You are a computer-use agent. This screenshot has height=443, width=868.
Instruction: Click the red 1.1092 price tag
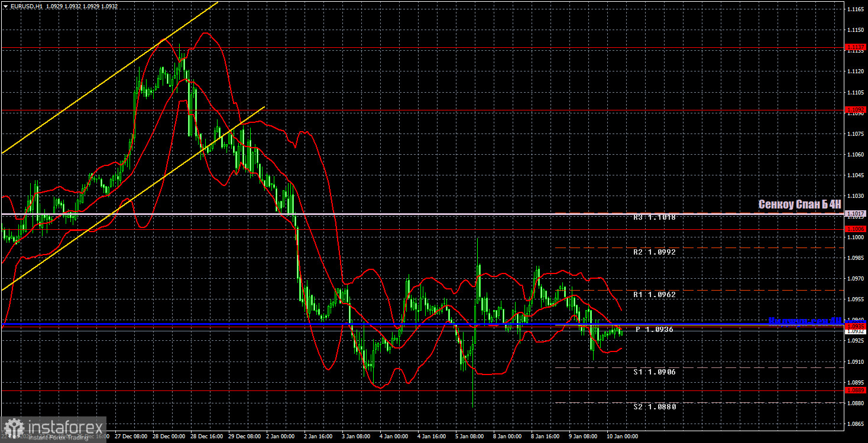(856, 110)
